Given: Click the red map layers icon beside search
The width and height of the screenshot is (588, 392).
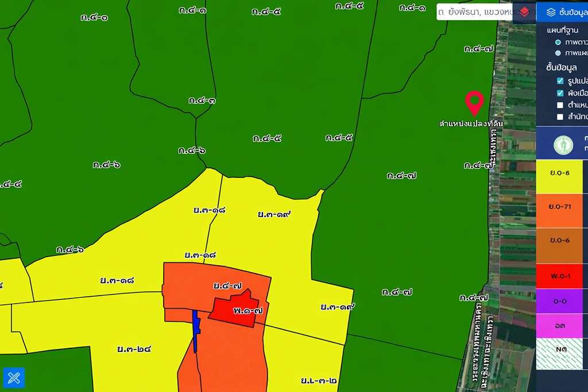Looking at the screenshot, I should [x=524, y=12].
